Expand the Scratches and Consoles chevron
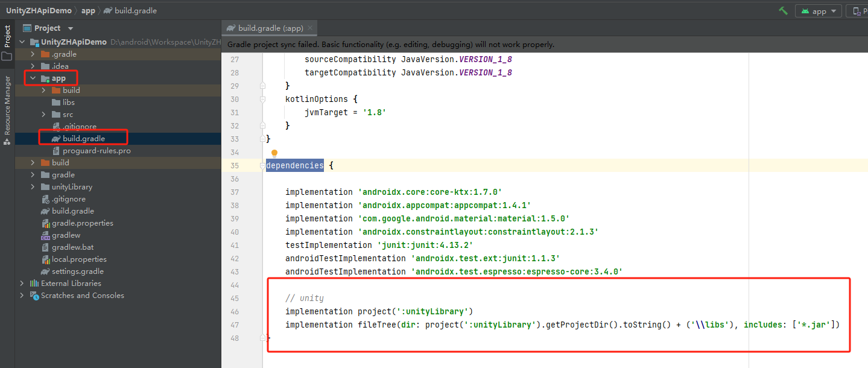The width and height of the screenshot is (868, 368). (x=22, y=296)
